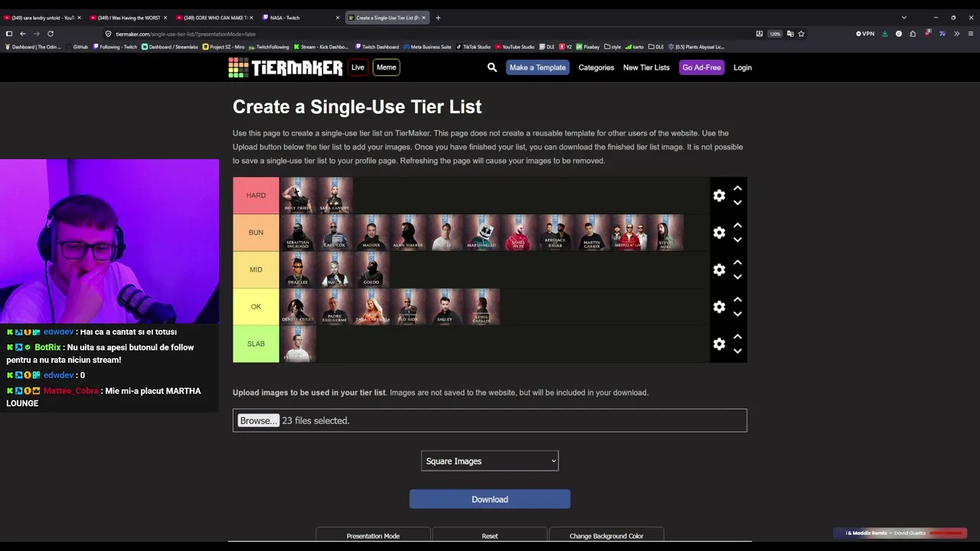Open settings gear for the OK tier
980x551 pixels.
click(719, 307)
